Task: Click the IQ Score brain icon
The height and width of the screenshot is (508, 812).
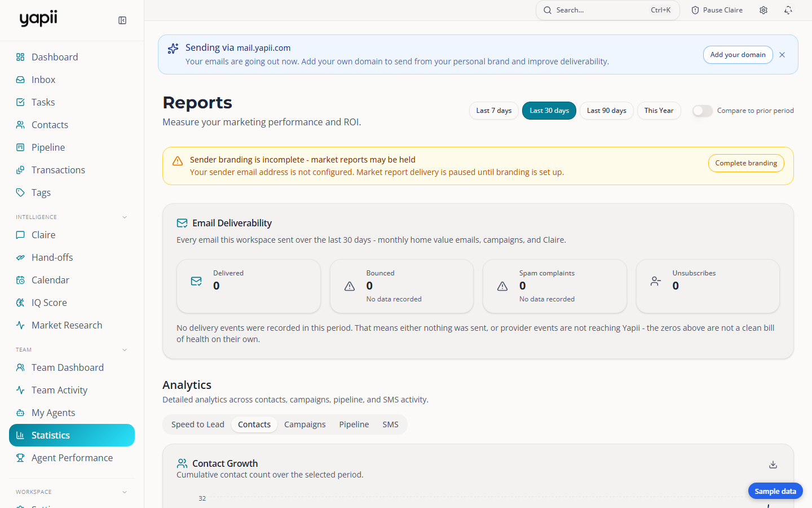Action: click(20, 303)
